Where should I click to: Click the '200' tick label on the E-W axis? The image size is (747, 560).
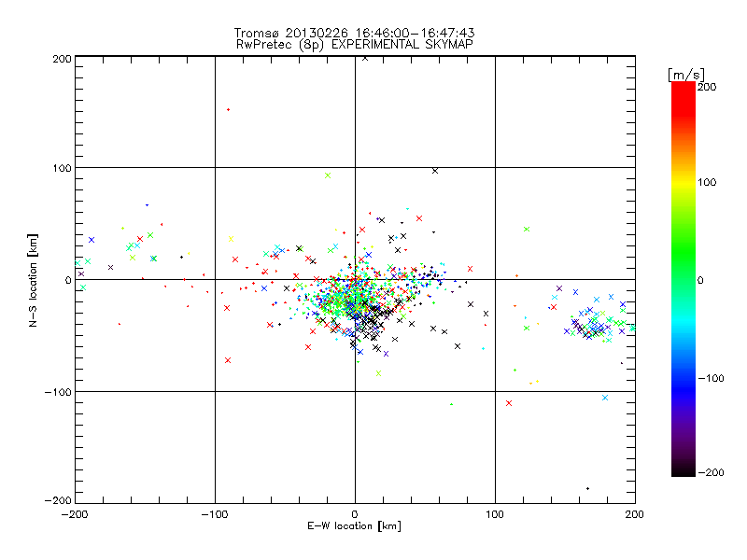pyautogui.click(x=635, y=515)
